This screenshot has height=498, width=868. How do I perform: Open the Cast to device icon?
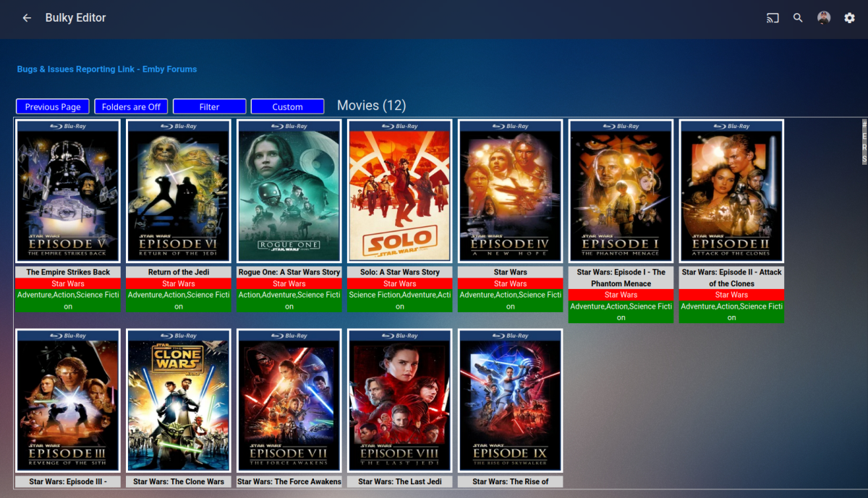(772, 18)
